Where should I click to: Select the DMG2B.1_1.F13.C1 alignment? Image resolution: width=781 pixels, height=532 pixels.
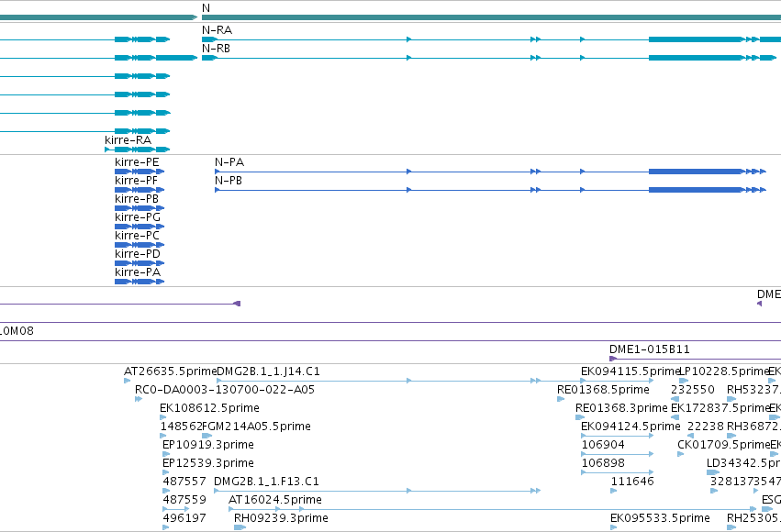coord(377,491)
